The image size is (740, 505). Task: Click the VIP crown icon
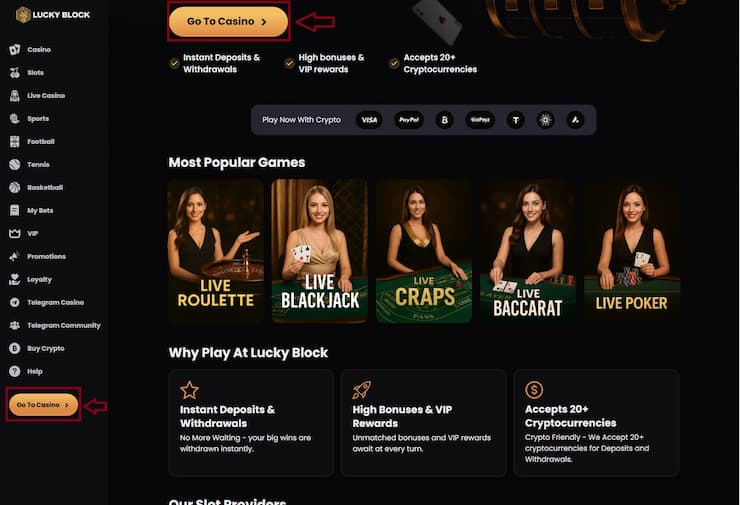pos(15,234)
